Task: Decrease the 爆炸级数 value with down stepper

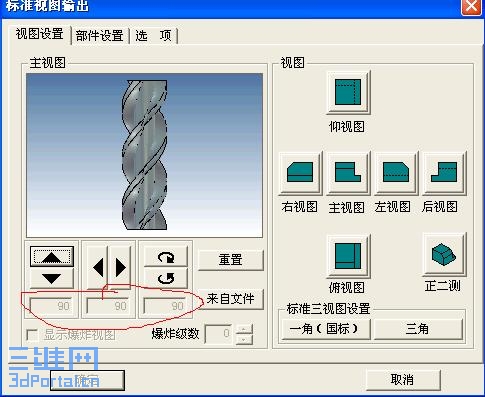Action: tap(244, 339)
